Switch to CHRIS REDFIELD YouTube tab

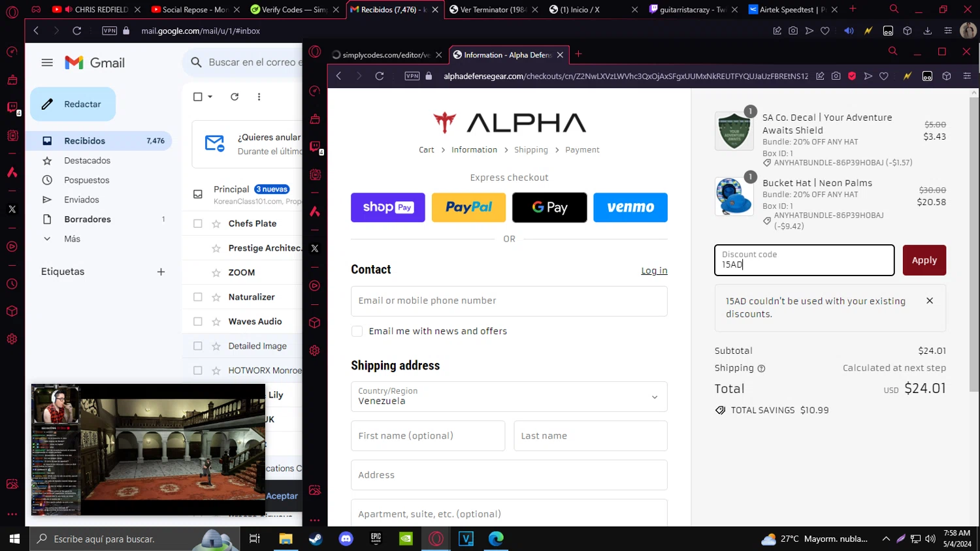tap(95, 9)
